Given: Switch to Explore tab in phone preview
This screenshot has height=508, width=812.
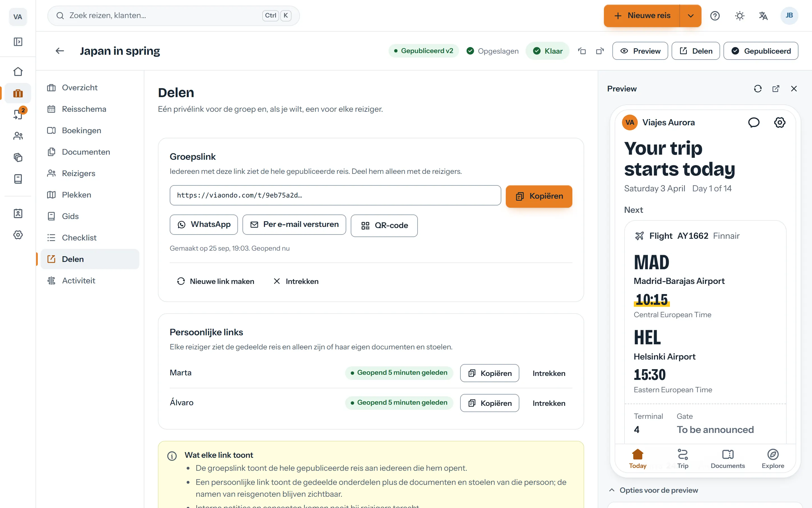Looking at the screenshot, I should pyautogui.click(x=773, y=459).
